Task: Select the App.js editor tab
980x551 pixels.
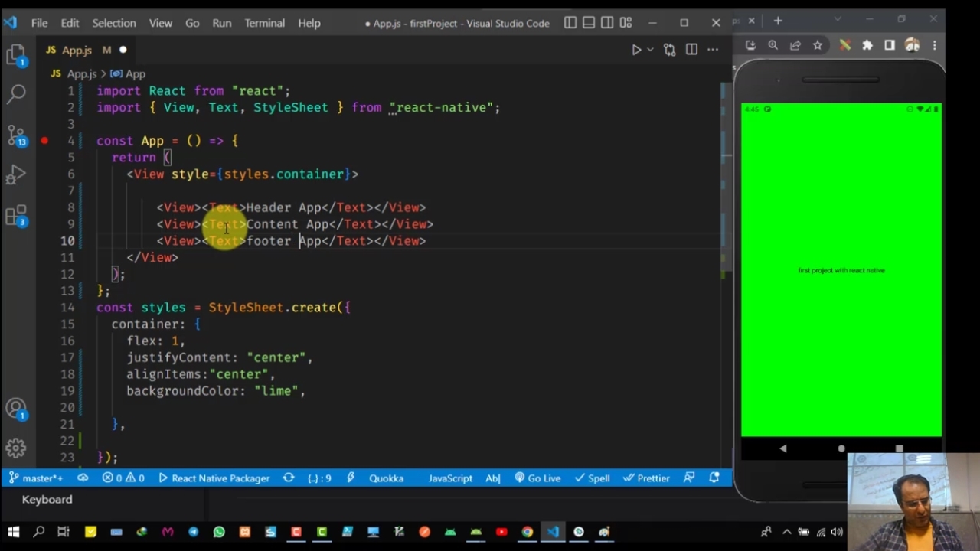Action: [x=77, y=51]
